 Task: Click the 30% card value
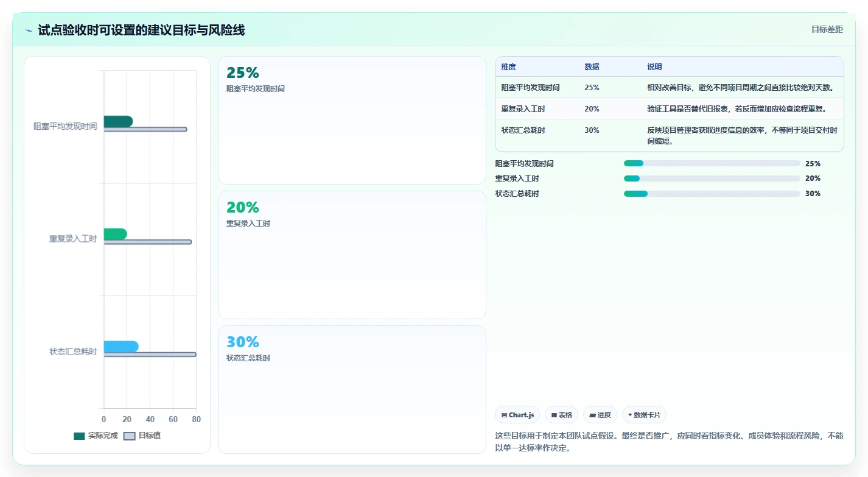[243, 342]
